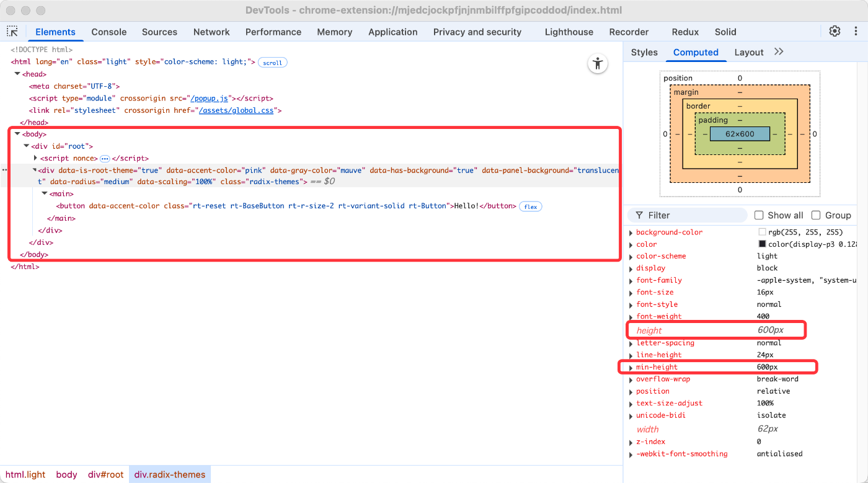Click the white background-color swatch

(762, 232)
